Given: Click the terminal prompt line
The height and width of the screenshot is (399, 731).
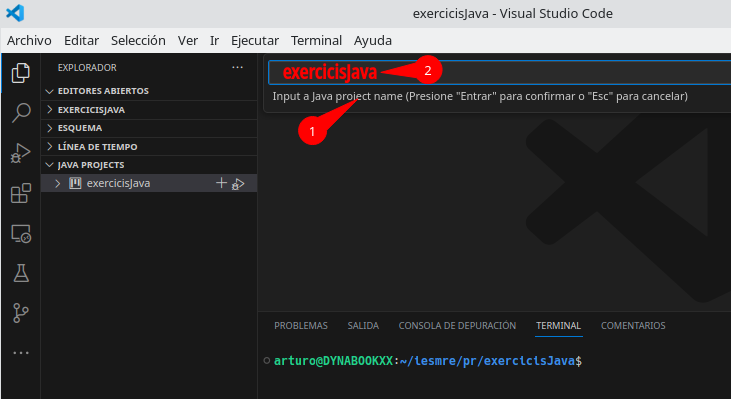Looking at the screenshot, I should coord(428,361).
